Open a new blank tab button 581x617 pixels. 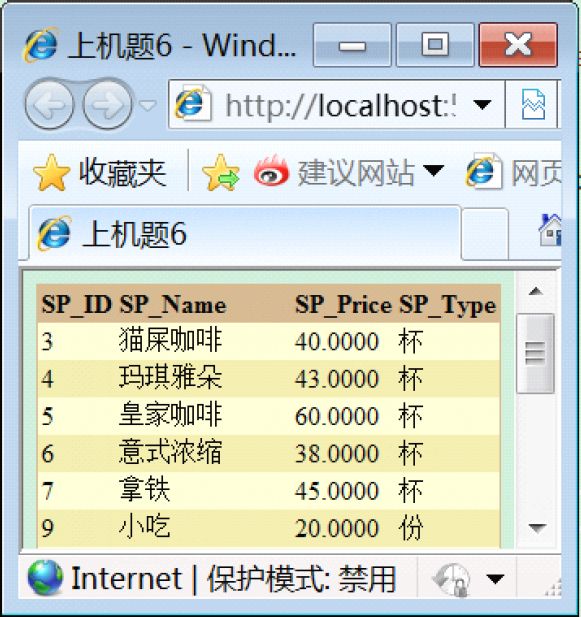click(x=485, y=234)
